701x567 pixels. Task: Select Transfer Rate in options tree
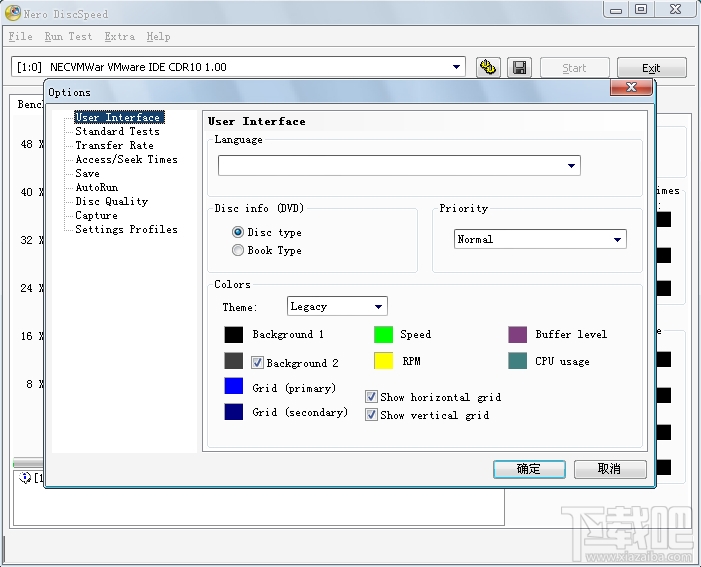tap(114, 145)
